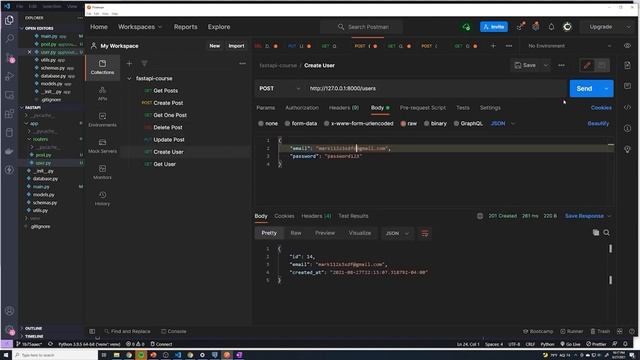Switch to the request Settings tab
640x360 pixels.
490,108
